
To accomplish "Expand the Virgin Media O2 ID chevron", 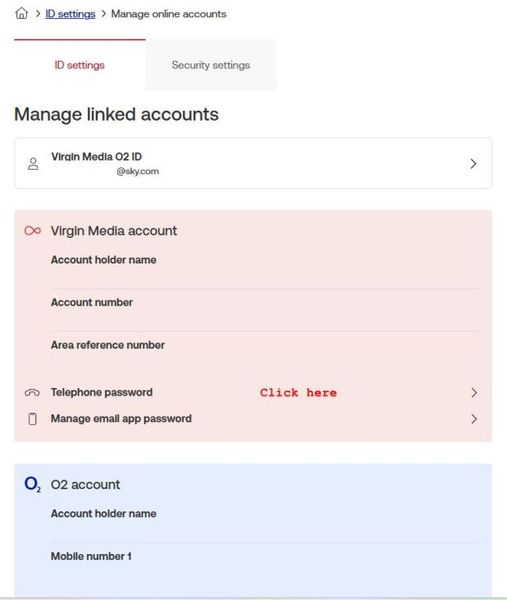I will 473,164.
